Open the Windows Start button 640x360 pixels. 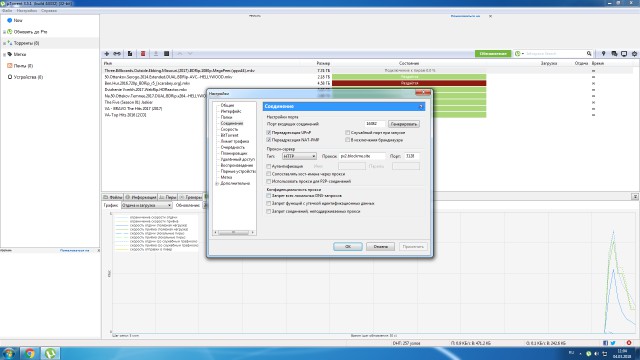click(x=9, y=353)
